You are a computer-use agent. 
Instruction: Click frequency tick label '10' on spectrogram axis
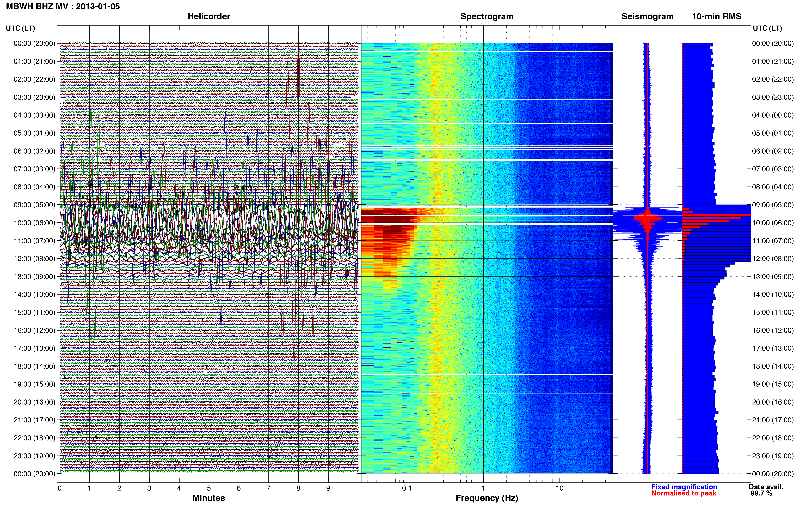559,488
